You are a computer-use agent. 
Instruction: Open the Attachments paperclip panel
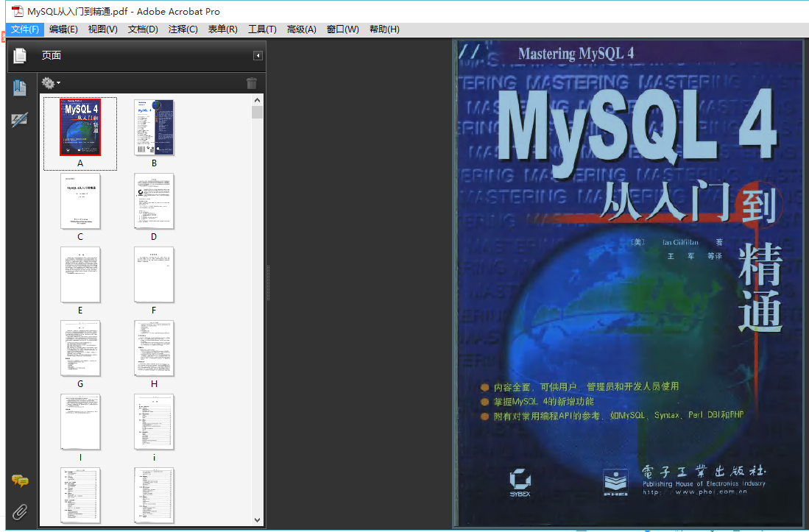point(20,512)
